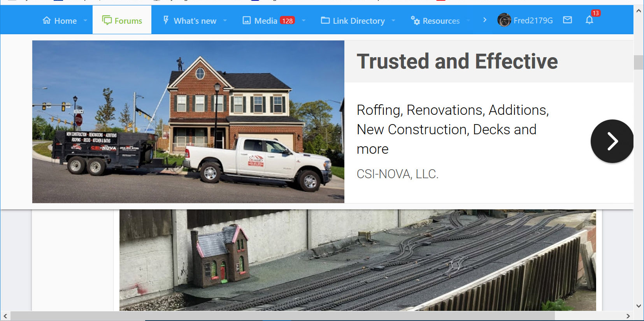
Task: Click the vertical scrollbar down arrow
Action: pyautogui.click(x=639, y=306)
